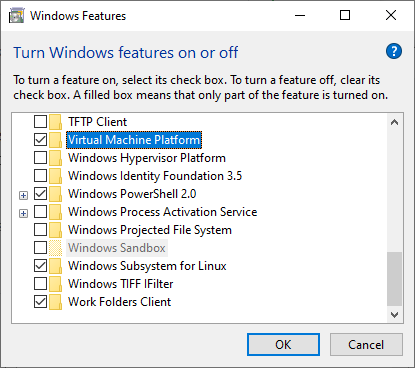Click the scrollbar down arrow in the feature list
Screen dimensions: 415x368
[x=394, y=315]
